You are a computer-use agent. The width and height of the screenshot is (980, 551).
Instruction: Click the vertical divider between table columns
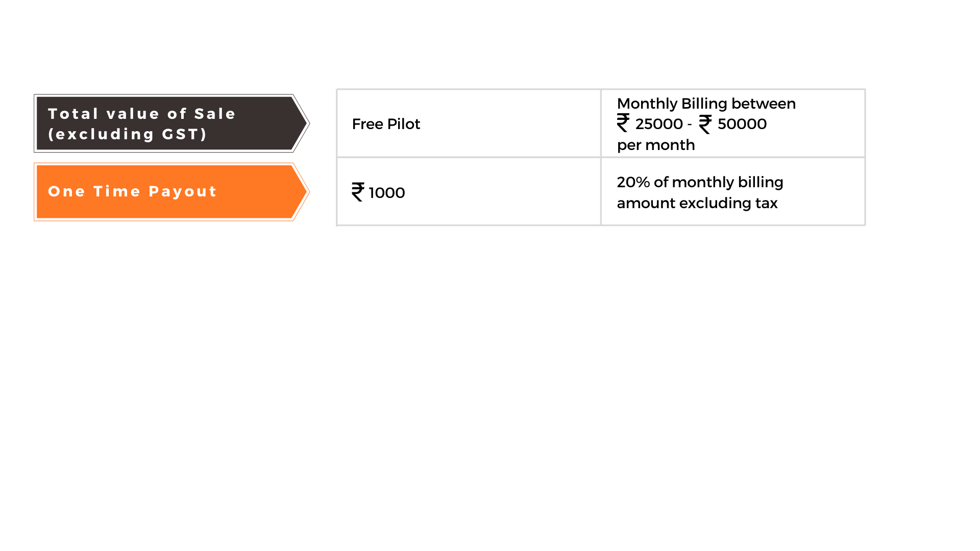[x=601, y=157]
